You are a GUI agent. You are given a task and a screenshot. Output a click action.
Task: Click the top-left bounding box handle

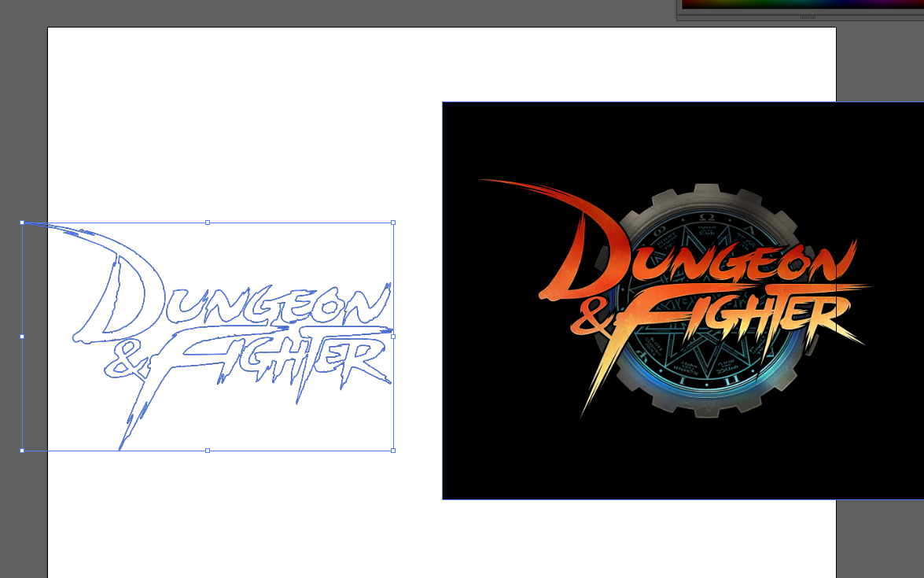click(x=22, y=223)
